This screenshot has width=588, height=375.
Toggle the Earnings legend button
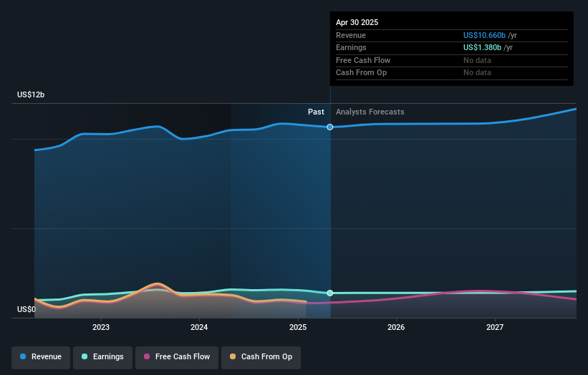[102, 357]
